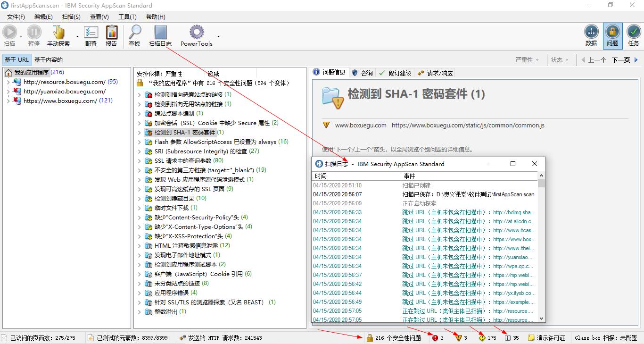Click 发送的 HTTP 请求数 status entry
Screen dimensions: 644x344
(221, 338)
